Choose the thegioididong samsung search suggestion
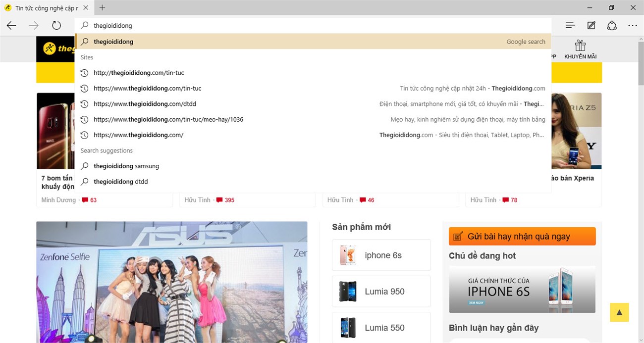This screenshot has height=343, width=644. point(126,166)
